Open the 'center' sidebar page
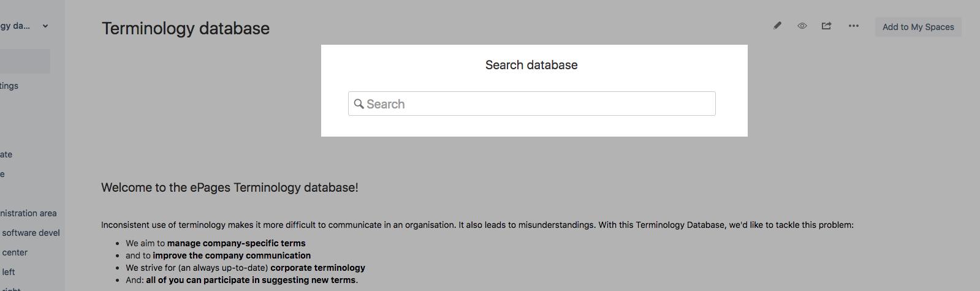Viewport: 980px width, 291px height. pos(15,252)
